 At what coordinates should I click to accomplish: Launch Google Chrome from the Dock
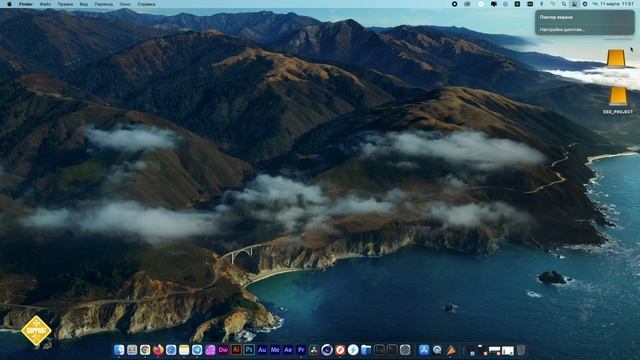(x=145, y=350)
